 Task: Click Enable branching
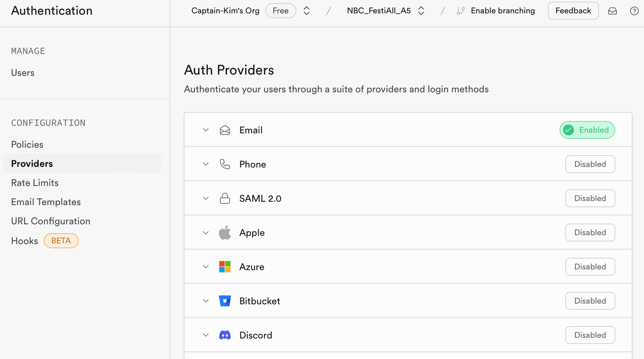(x=503, y=11)
